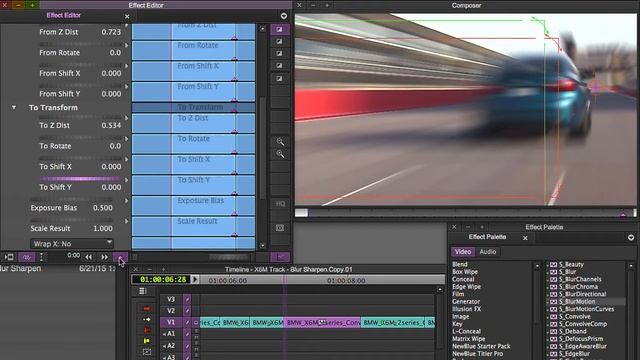The width and height of the screenshot is (640, 360).
Task: Click the purple keyframe graph button bottom-right
Action: click(x=280, y=257)
